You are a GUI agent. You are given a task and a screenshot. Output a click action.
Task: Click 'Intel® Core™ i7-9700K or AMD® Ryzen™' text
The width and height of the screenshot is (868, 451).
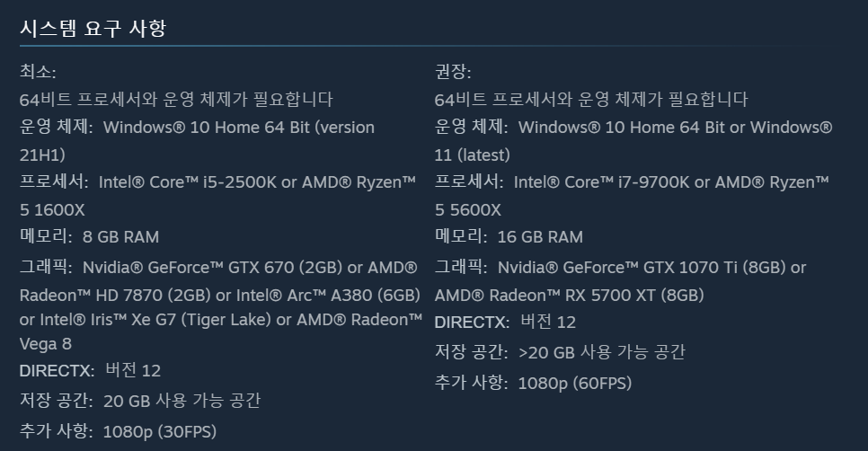(671, 182)
